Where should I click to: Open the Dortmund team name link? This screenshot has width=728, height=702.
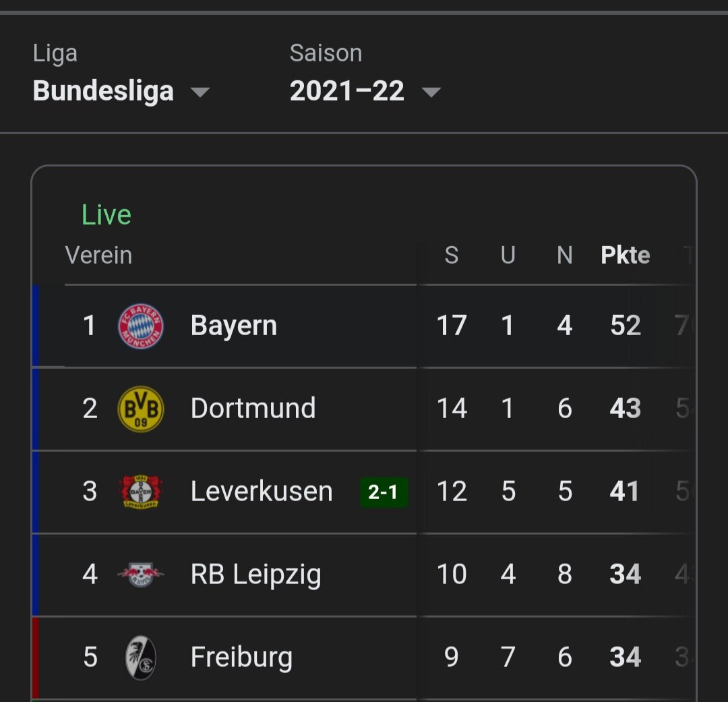(x=253, y=409)
